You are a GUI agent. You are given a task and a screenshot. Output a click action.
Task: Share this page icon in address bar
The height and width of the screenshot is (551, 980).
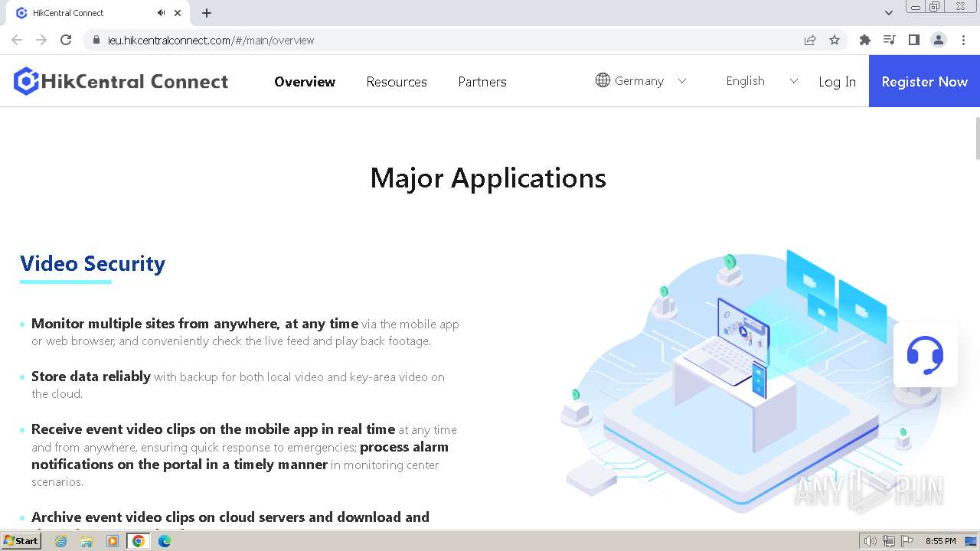(x=810, y=40)
